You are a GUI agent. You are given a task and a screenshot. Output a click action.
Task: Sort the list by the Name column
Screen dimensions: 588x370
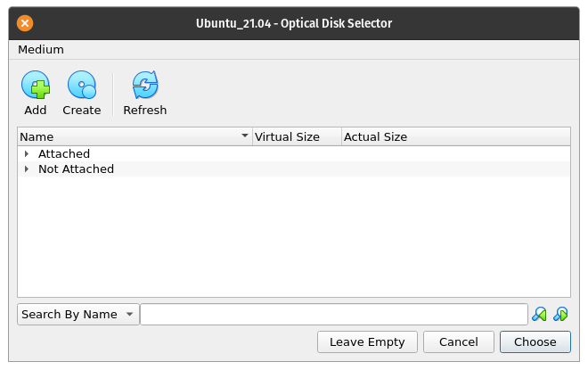tap(134, 137)
